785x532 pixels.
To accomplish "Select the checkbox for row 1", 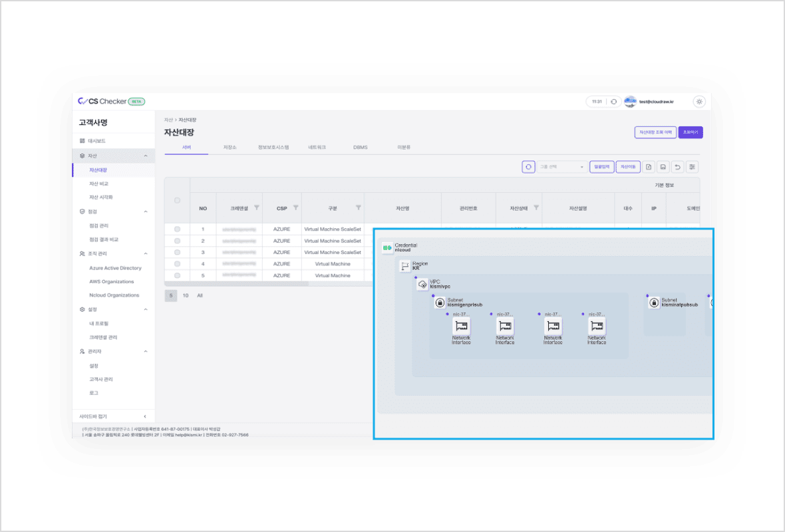I will [177, 229].
